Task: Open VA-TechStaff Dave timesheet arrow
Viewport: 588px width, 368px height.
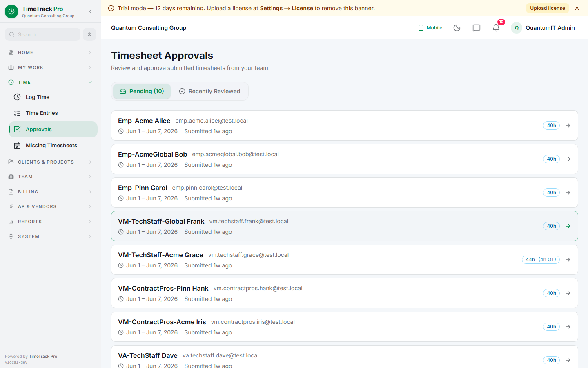Action: pos(568,360)
